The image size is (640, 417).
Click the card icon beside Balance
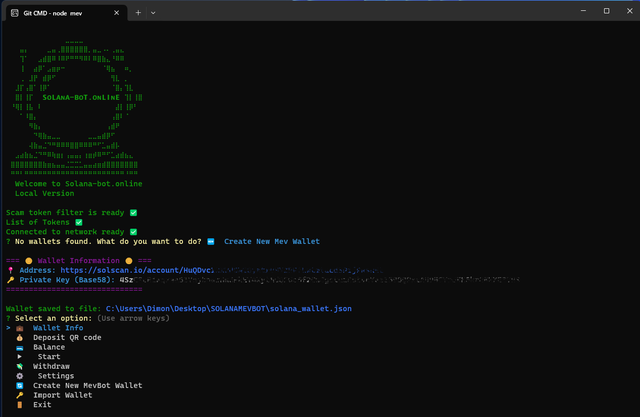pos(20,348)
